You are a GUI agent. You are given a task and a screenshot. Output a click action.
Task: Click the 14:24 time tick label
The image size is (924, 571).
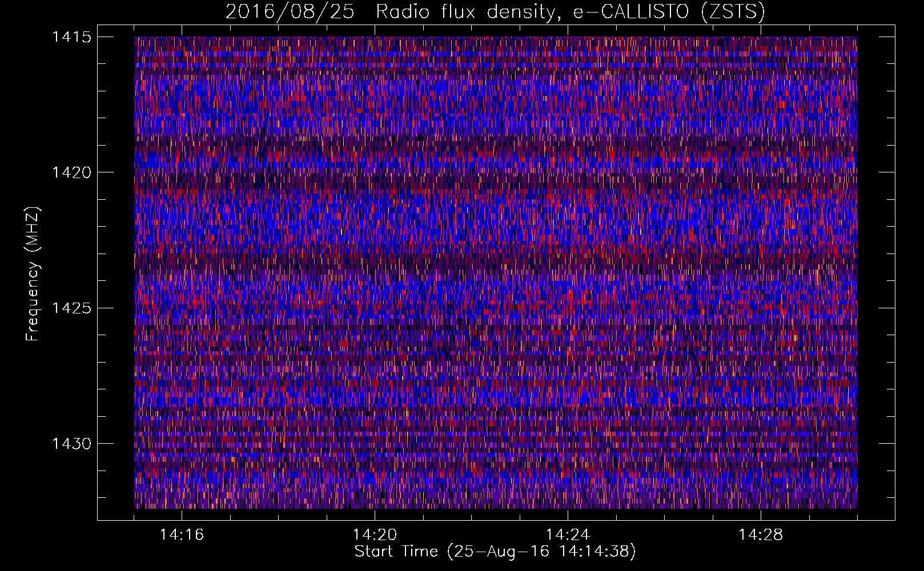click(568, 534)
